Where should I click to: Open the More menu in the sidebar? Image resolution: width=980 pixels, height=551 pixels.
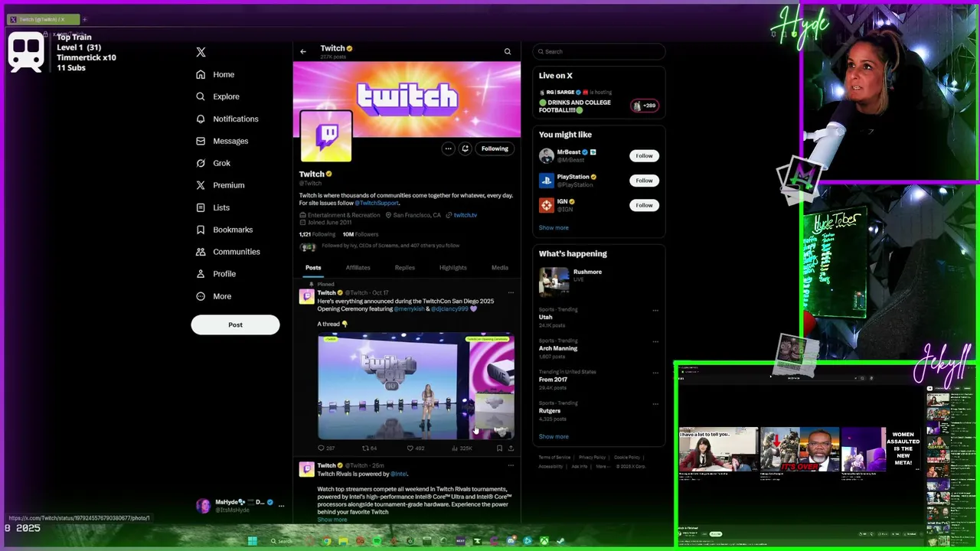pyautogui.click(x=214, y=296)
